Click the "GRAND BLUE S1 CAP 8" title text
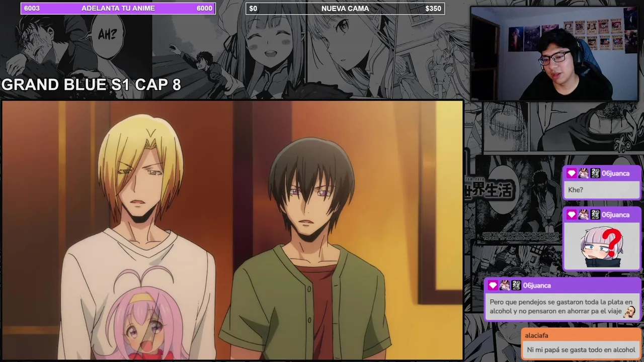The height and width of the screenshot is (362, 644). 91,84
